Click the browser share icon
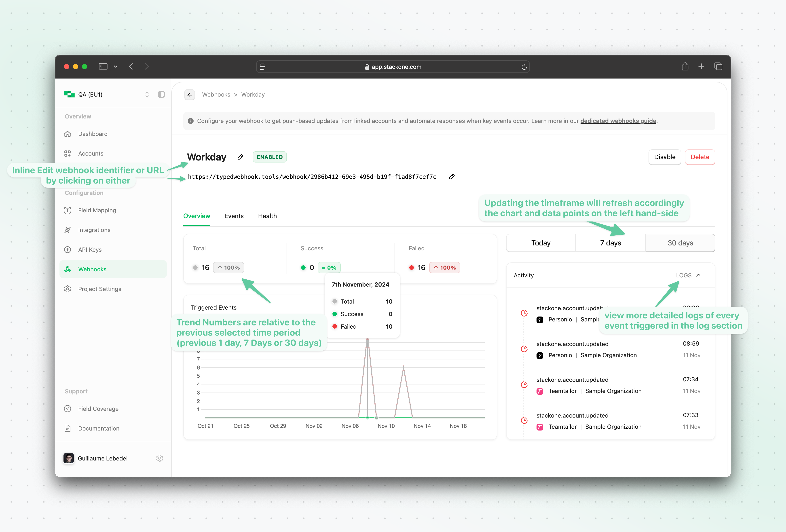This screenshot has height=532, width=786. click(685, 66)
